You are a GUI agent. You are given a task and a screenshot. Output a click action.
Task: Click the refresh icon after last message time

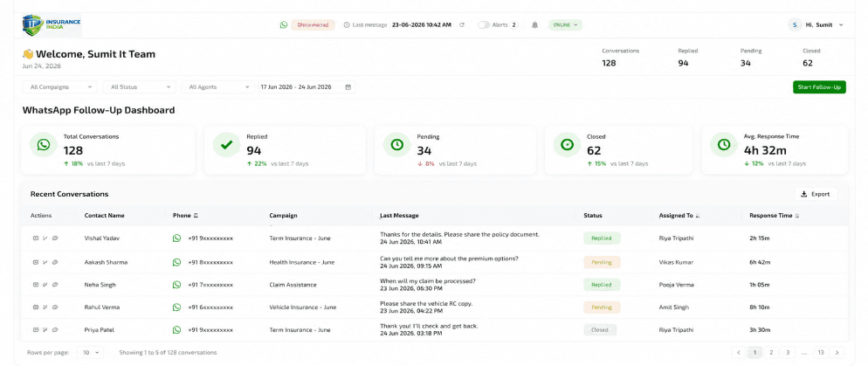click(x=462, y=25)
